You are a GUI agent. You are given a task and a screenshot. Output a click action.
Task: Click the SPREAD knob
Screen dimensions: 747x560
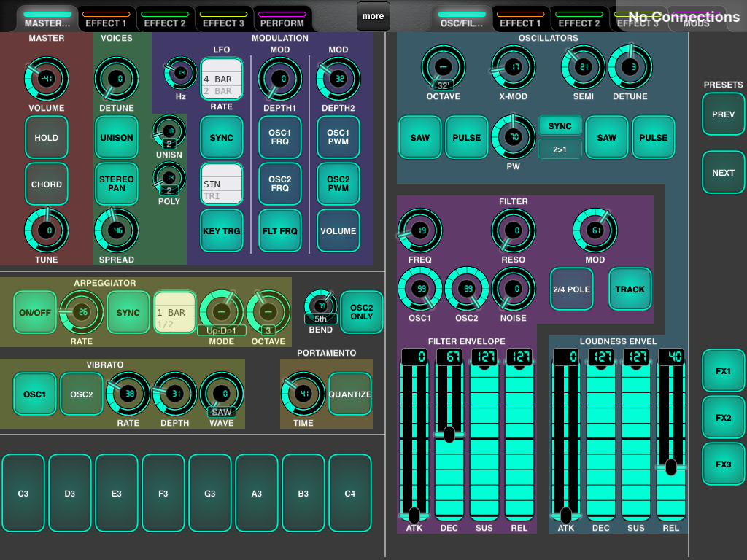click(116, 230)
